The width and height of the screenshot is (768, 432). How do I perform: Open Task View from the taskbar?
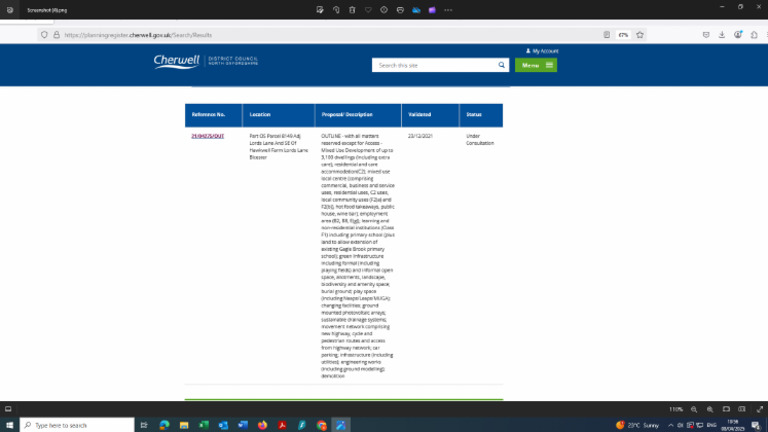coord(144,425)
